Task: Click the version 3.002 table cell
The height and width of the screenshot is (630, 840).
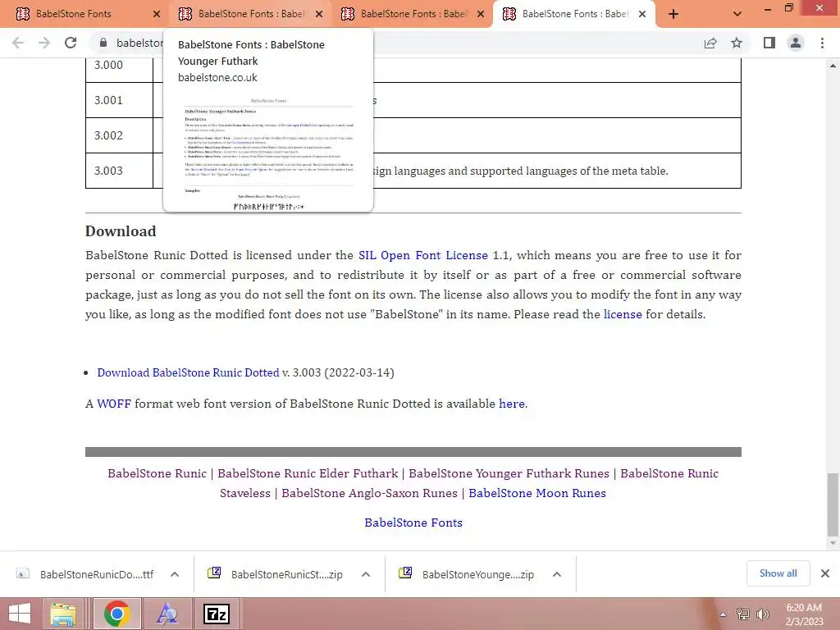Action: [120, 135]
